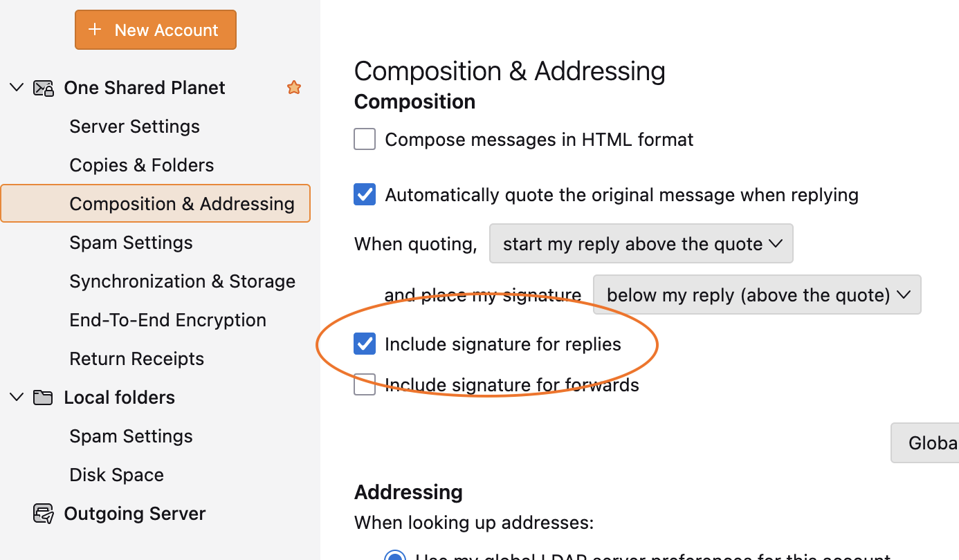Disable Include signature for replies
Image resolution: width=959 pixels, height=560 pixels.
tap(365, 344)
